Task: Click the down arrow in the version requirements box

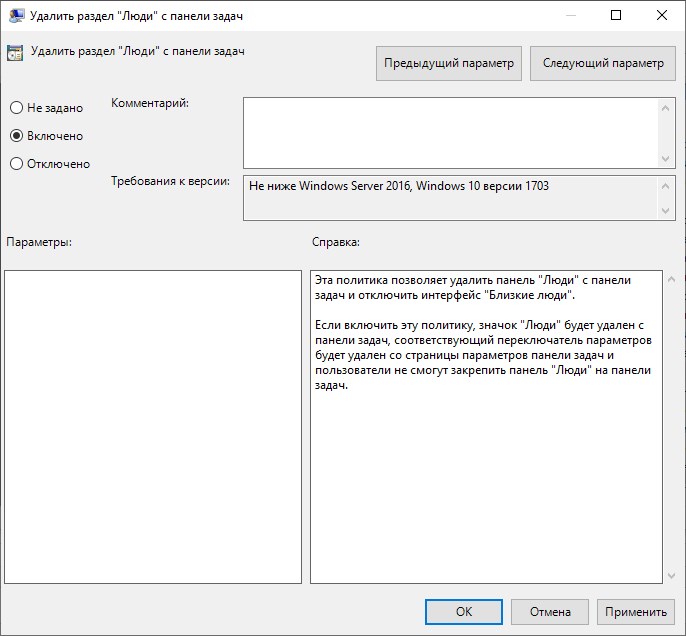Action: (666, 210)
